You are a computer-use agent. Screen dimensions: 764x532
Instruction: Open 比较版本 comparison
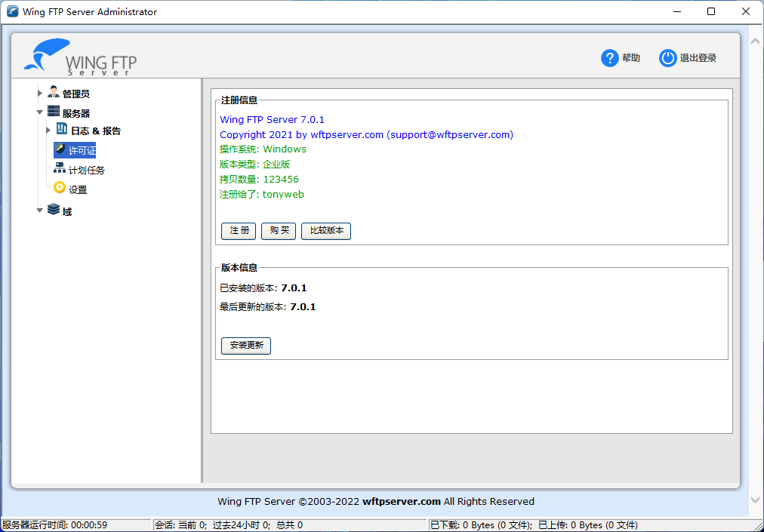click(x=325, y=231)
